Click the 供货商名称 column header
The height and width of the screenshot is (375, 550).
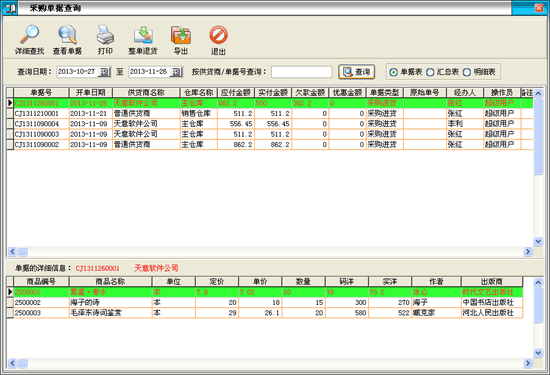[146, 93]
